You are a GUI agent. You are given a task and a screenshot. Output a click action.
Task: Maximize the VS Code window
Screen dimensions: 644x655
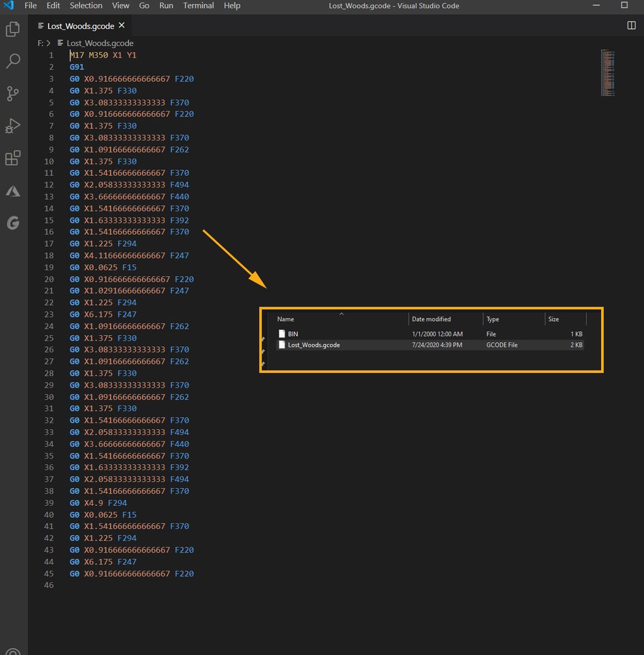[x=624, y=5]
